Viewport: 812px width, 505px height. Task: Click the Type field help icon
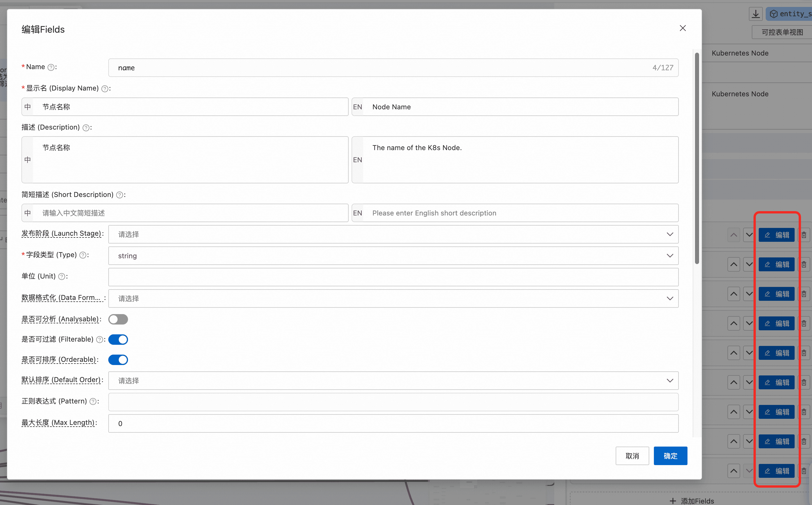point(83,255)
